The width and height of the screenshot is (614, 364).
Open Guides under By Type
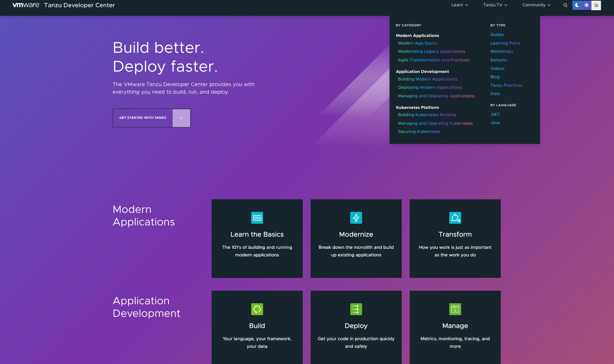pyautogui.click(x=497, y=35)
